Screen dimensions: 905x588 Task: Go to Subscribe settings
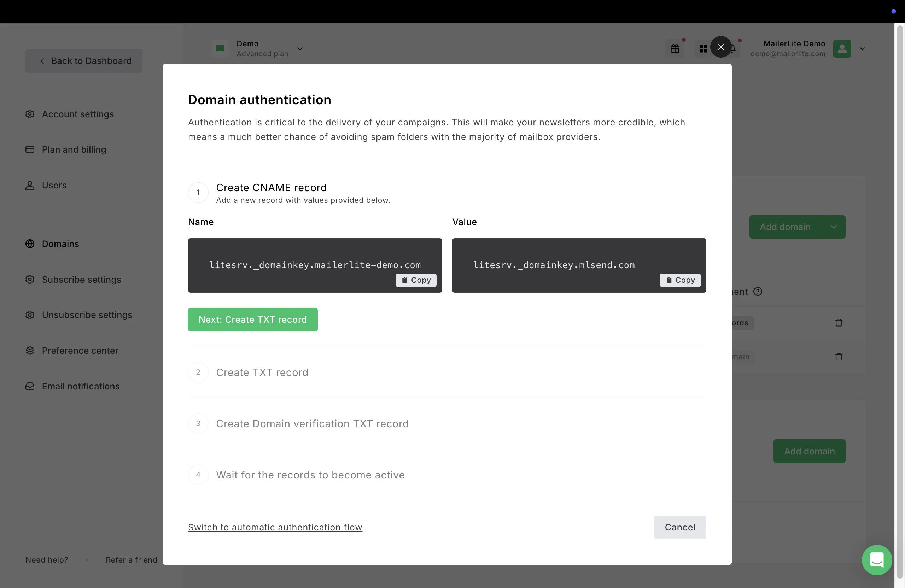tap(81, 280)
